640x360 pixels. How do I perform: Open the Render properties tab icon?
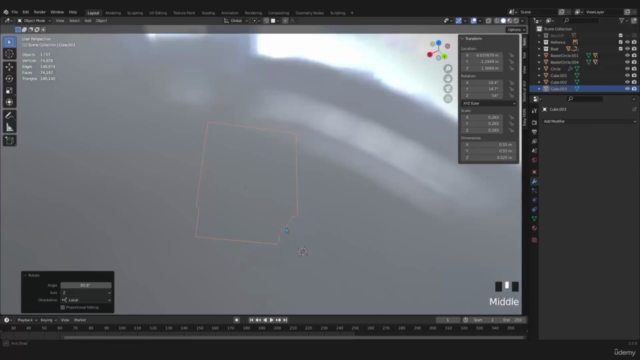click(534, 122)
